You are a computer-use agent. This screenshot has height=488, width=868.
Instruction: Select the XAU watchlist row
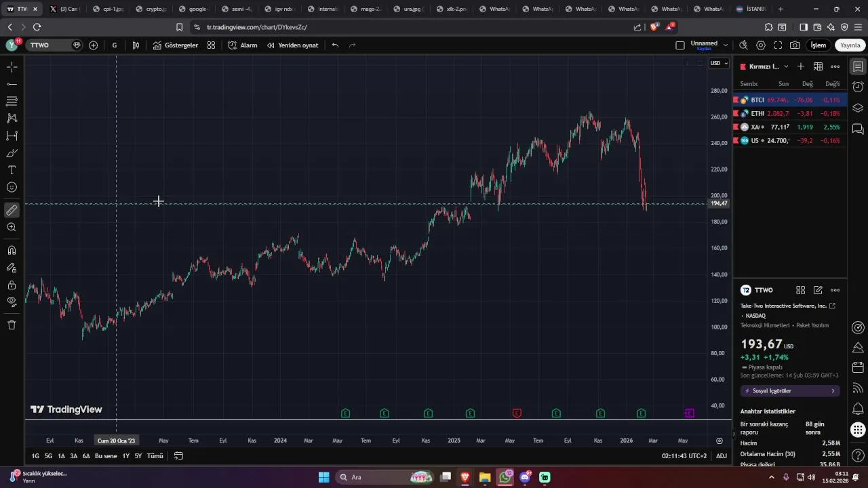pyautogui.click(x=790, y=127)
